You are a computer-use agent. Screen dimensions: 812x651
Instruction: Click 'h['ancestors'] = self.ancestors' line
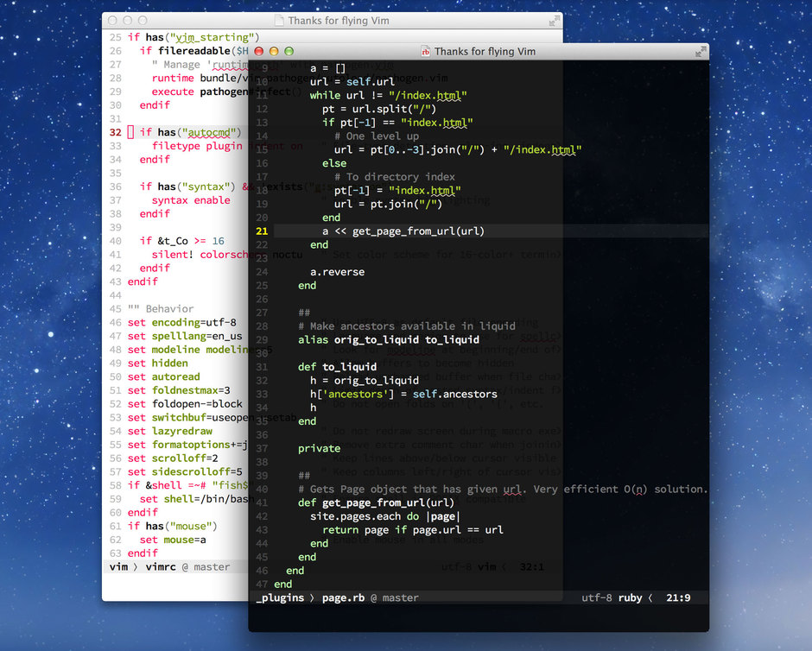click(403, 394)
